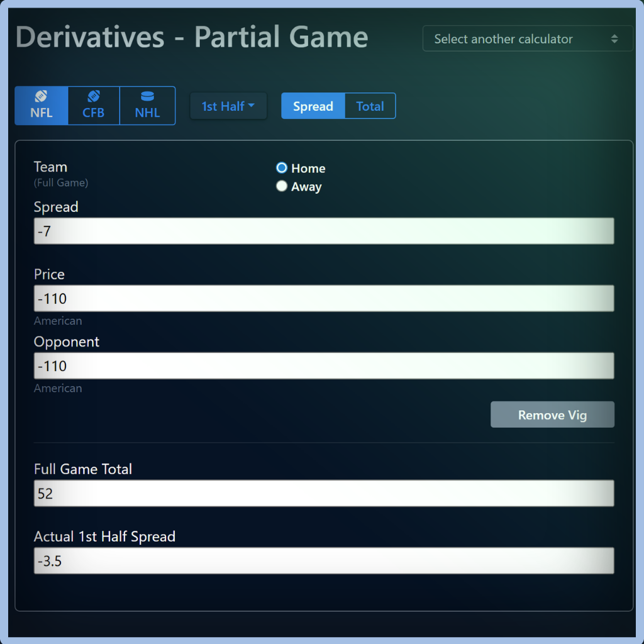
Task: Switch to the Total market toggle
Action: click(370, 106)
